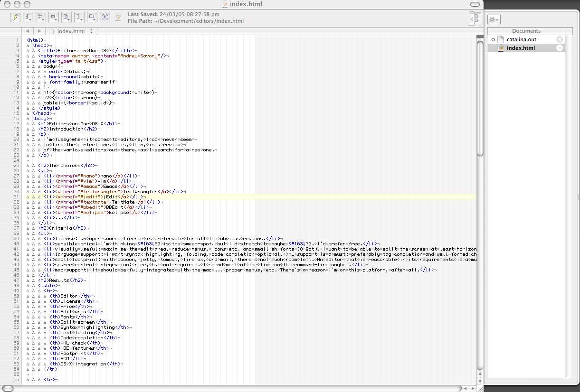The image size is (580, 392).
Task: Click the "#textwrangler" list item line
Action: [114, 191]
